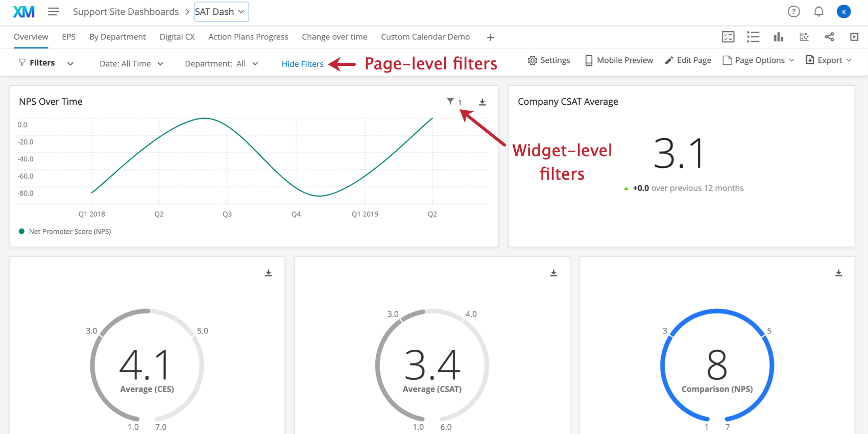Expand the Page Options dropdown
Screen dimensions: 868x434
759,60
